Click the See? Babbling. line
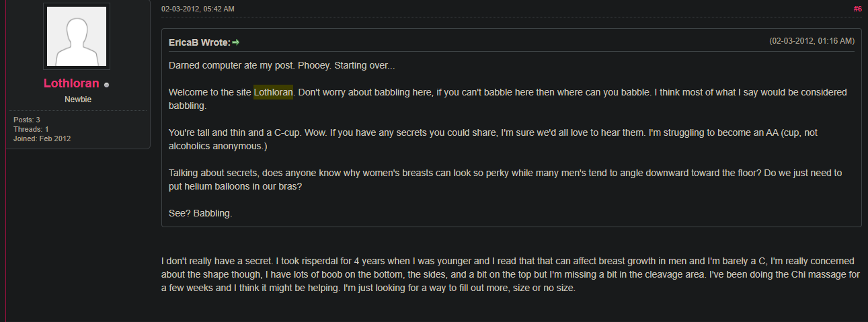This screenshot has height=322, width=868. point(200,213)
